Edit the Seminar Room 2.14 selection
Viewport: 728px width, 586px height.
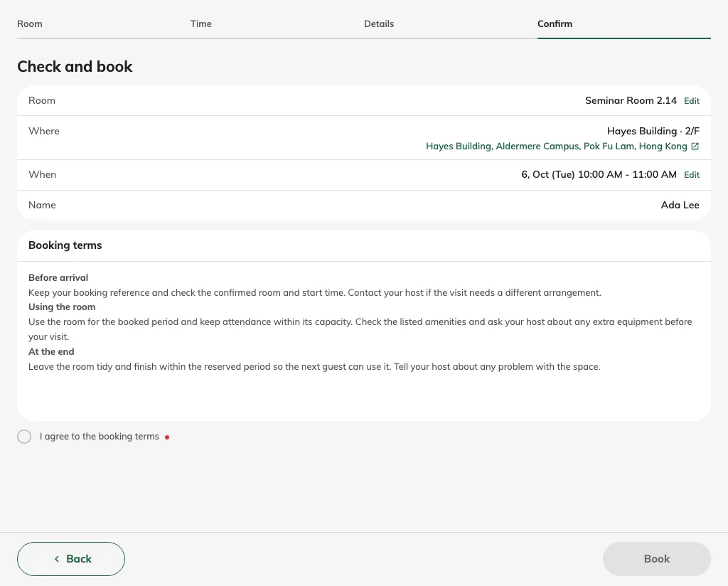pyautogui.click(x=691, y=101)
